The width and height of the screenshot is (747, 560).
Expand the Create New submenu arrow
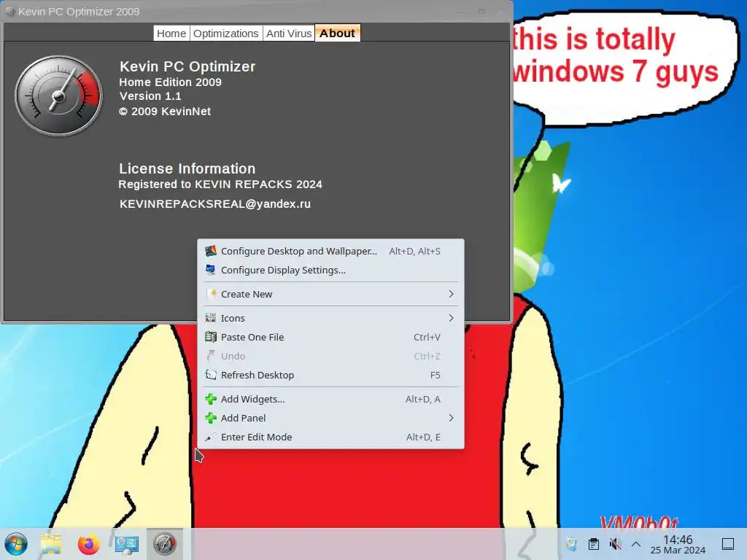coord(451,294)
